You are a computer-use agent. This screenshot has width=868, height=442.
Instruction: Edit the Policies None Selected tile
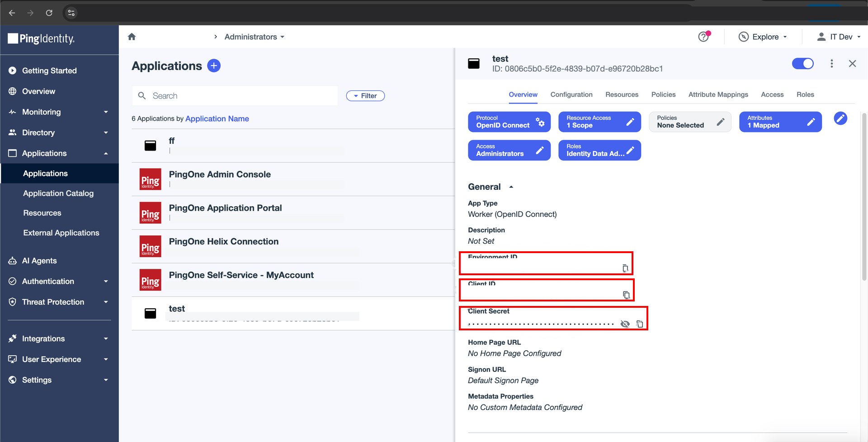tap(690, 122)
